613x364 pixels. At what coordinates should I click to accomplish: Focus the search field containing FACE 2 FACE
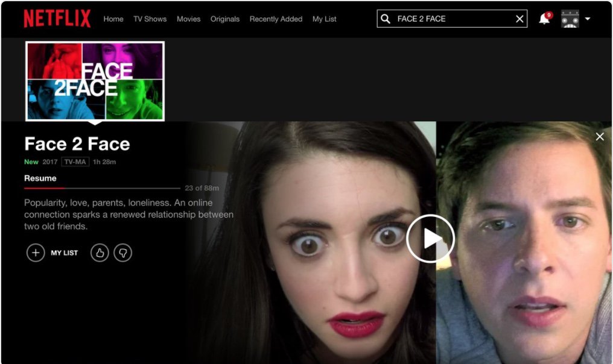(x=452, y=19)
